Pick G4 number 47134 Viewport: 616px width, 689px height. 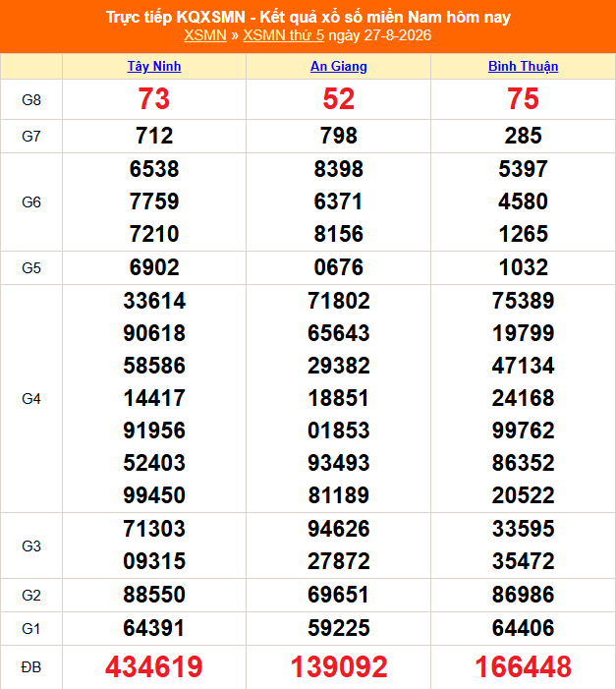[x=523, y=366]
